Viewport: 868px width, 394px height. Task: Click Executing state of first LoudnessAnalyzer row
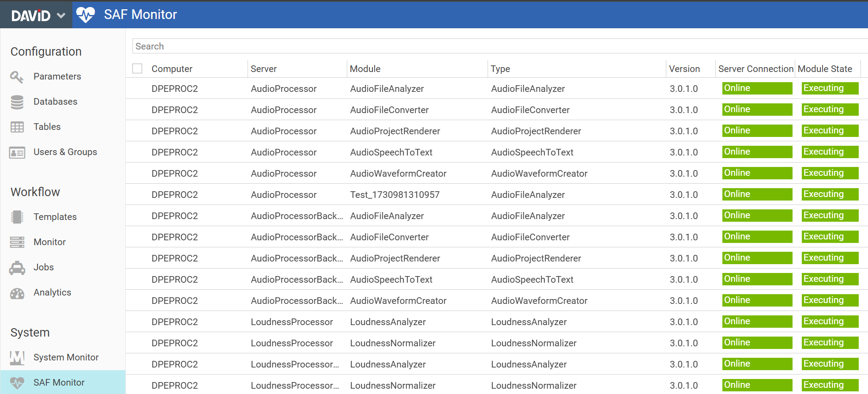[x=830, y=322]
